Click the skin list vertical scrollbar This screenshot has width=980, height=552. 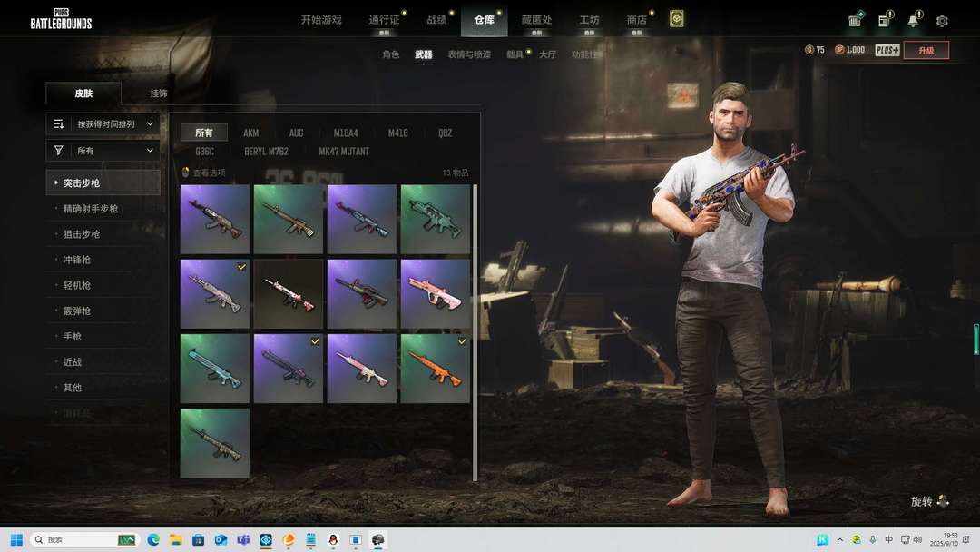[475, 332]
